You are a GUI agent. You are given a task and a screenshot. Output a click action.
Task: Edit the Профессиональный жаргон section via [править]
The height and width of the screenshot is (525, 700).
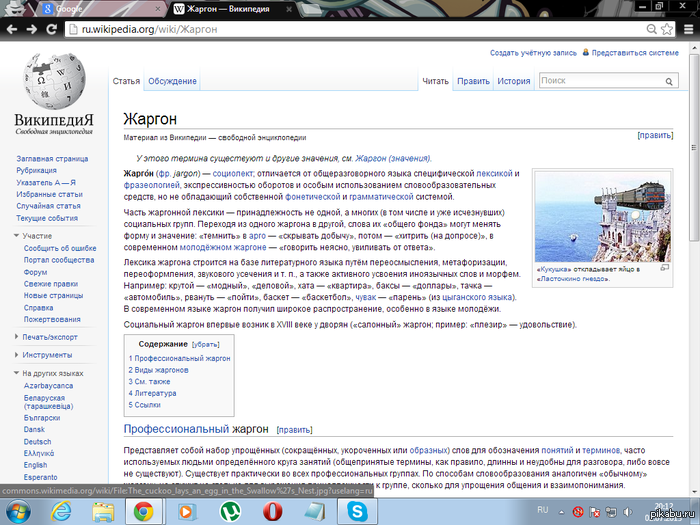[x=294, y=429]
